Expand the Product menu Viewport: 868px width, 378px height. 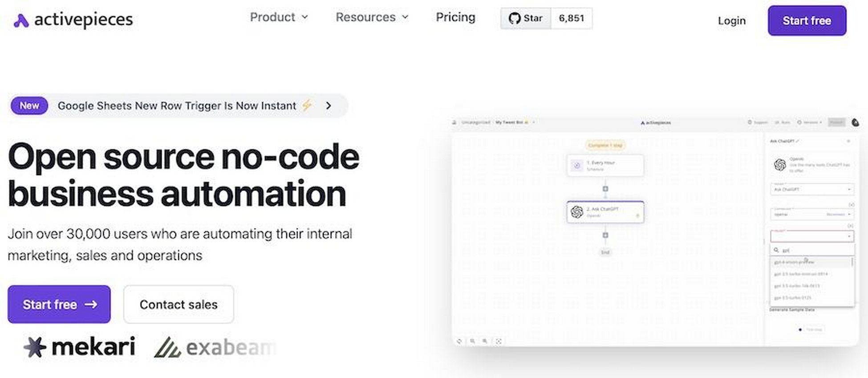pyautogui.click(x=279, y=17)
